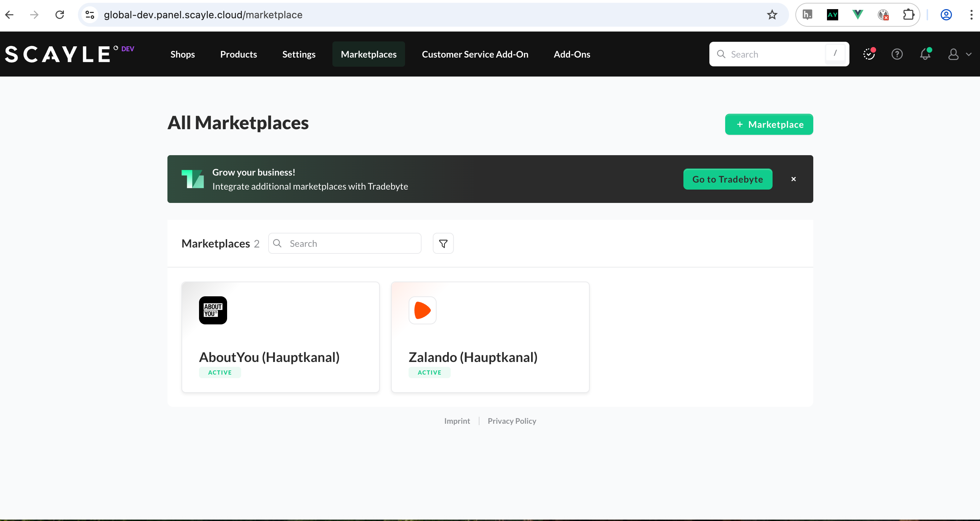
Task: Dismiss the Tradebyte banner
Action: tap(793, 179)
